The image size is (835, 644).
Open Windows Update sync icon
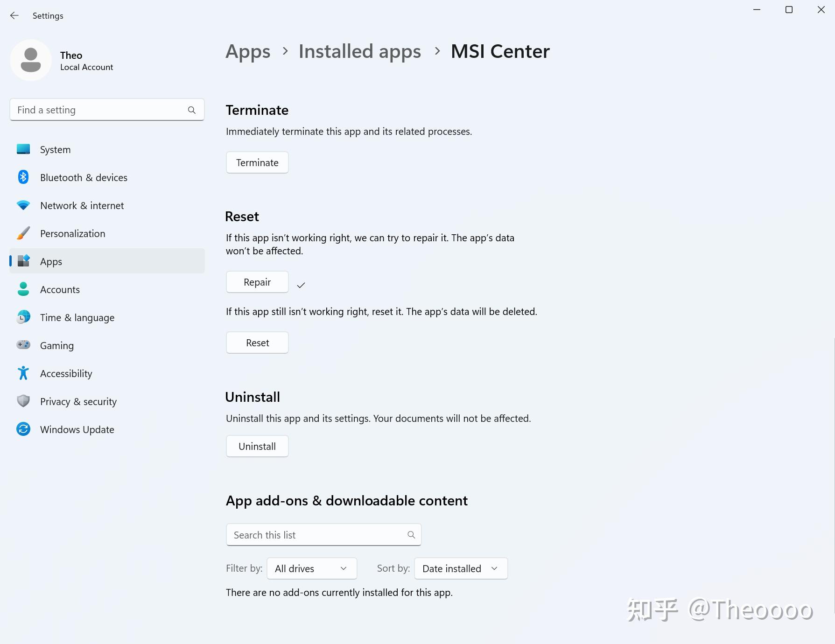click(x=23, y=429)
